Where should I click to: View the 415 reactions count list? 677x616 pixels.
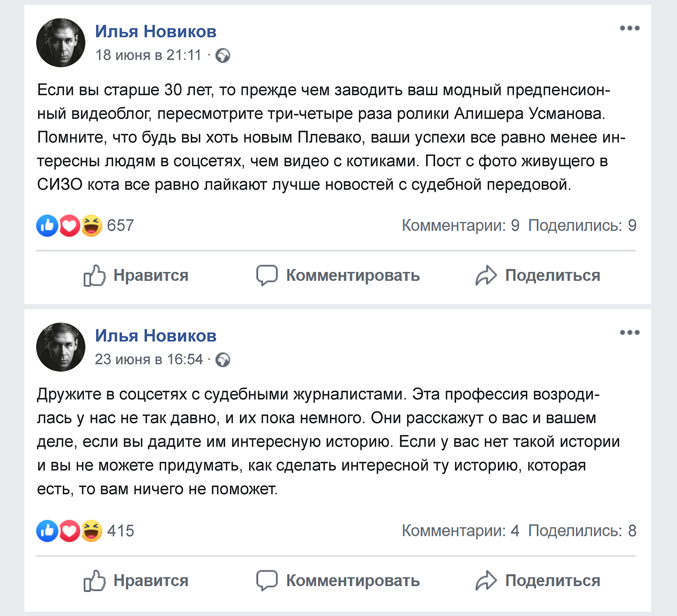[x=121, y=531]
